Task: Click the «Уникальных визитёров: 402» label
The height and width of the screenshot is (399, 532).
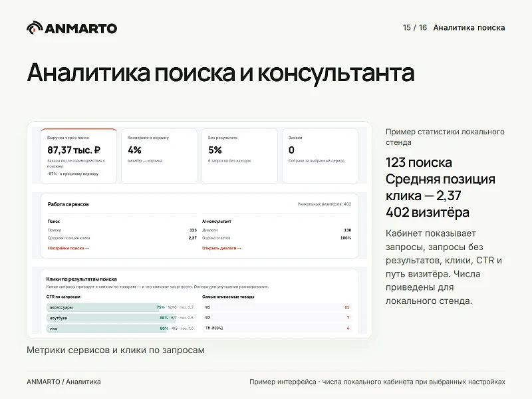Action: pos(325,204)
